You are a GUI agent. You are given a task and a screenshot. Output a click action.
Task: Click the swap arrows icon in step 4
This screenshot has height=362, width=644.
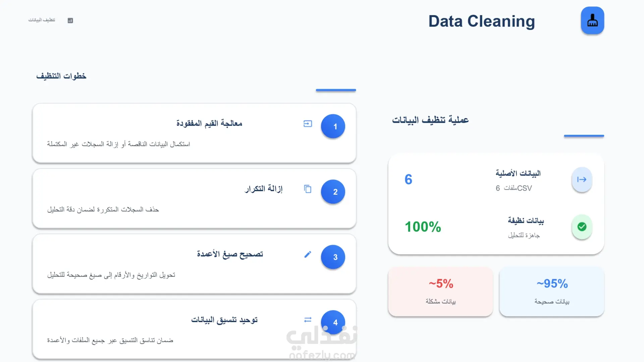point(308,320)
